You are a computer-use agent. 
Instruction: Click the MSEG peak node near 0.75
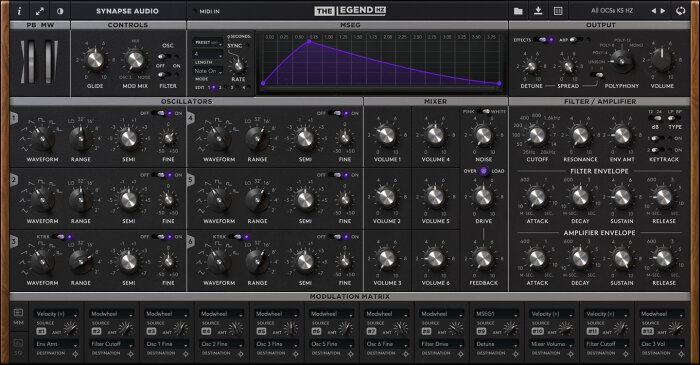(309, 41)
